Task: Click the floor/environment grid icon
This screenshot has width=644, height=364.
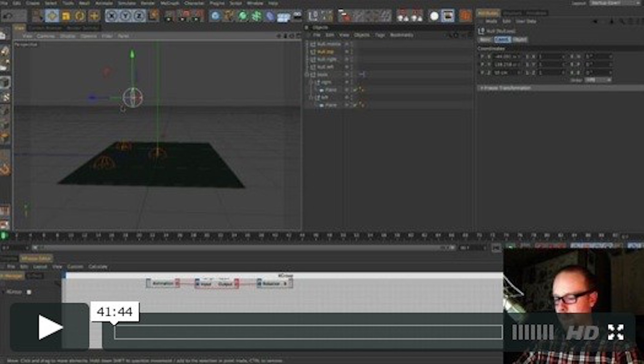Action: coord(284,17)
